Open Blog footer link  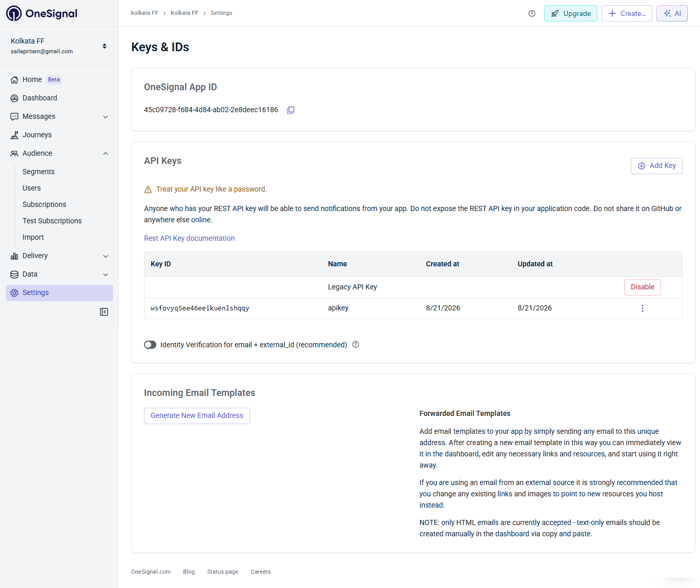pos(189,572)
